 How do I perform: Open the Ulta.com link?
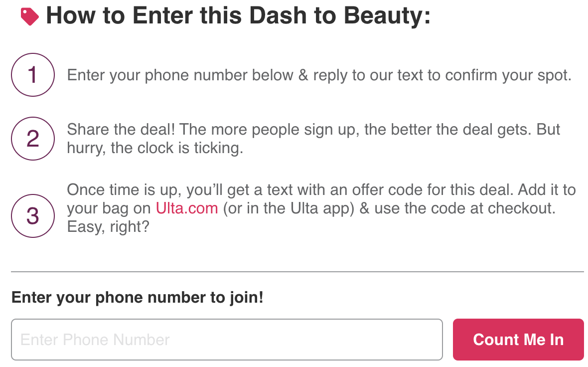pyautogui.click(x=187, y=208)
